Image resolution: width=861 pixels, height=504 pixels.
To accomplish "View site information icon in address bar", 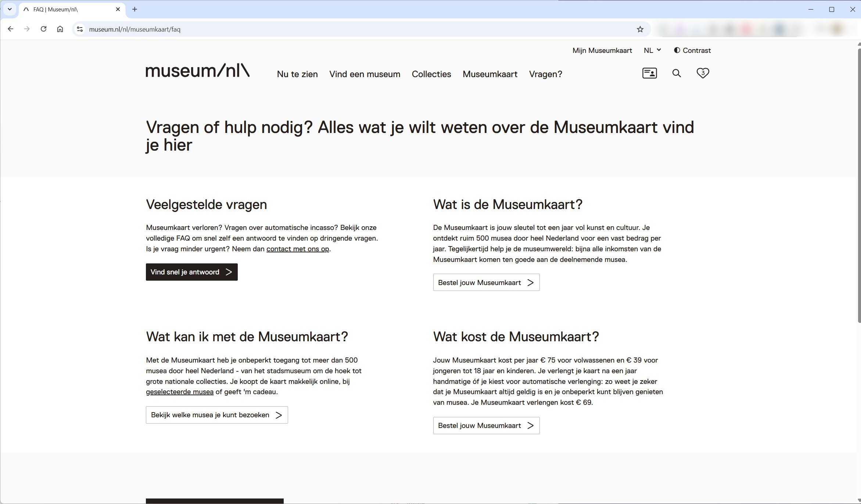I will pos(80,29).
